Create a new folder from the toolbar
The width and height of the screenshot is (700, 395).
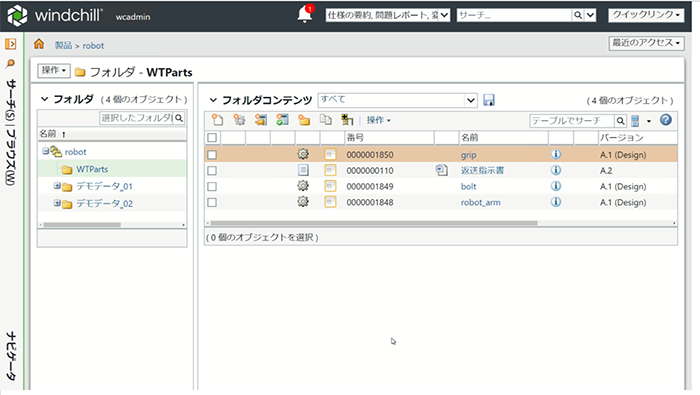click(304, 120)
